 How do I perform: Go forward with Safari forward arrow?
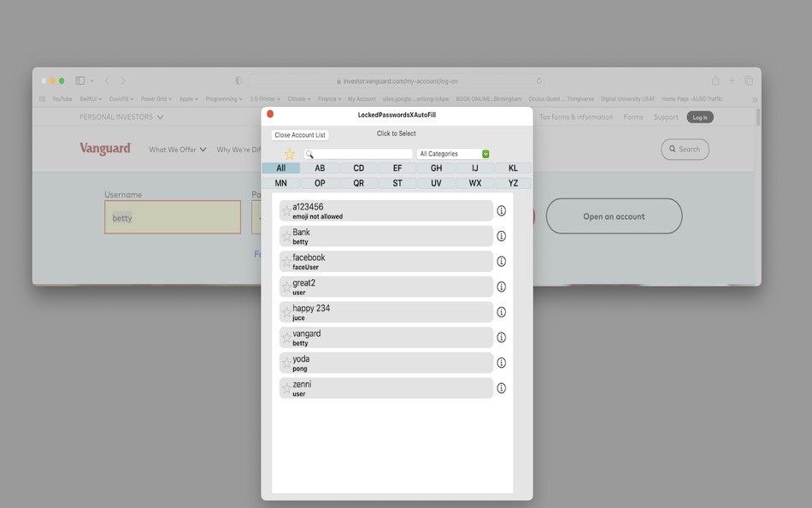(123, 80)
